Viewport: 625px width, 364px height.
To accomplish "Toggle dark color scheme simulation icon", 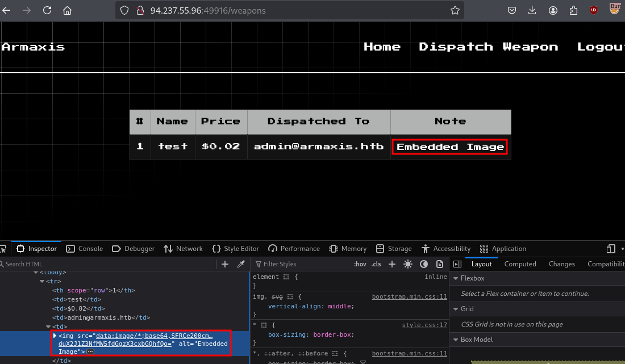I will click(x=424, y=264).
